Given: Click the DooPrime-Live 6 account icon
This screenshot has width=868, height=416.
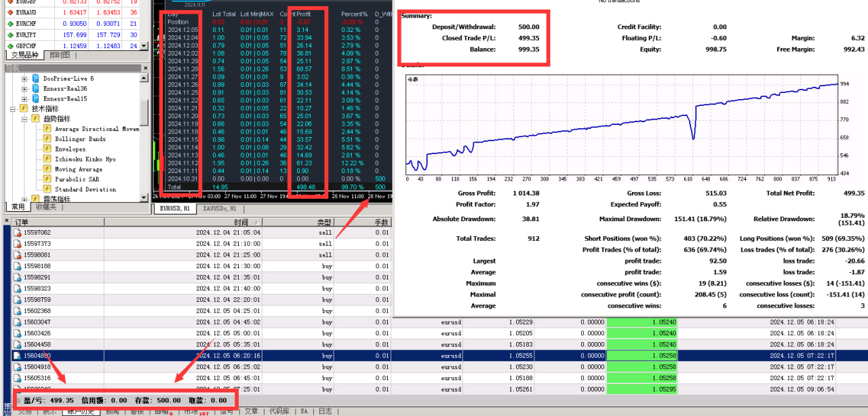Looking at the screenshot, I should coord(36,79).
